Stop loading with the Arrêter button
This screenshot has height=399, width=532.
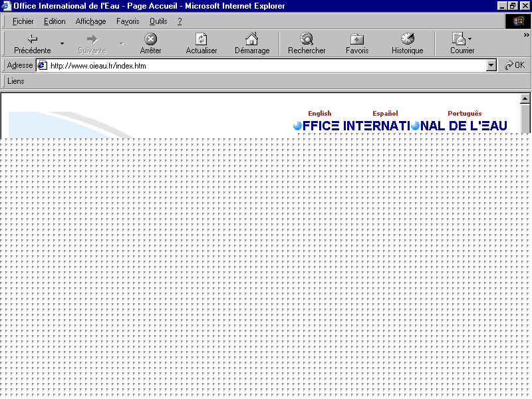(x=151, y=43)
